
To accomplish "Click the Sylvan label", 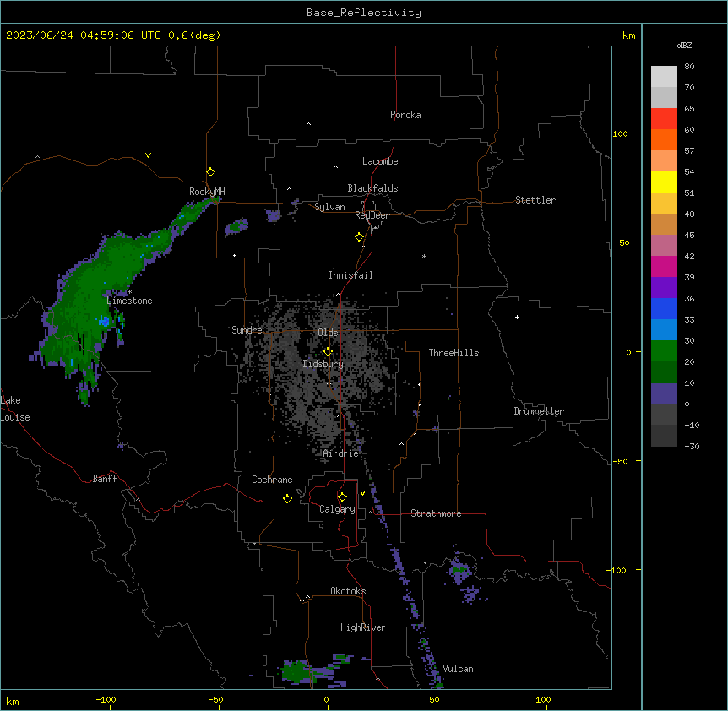I will point(329,207).
